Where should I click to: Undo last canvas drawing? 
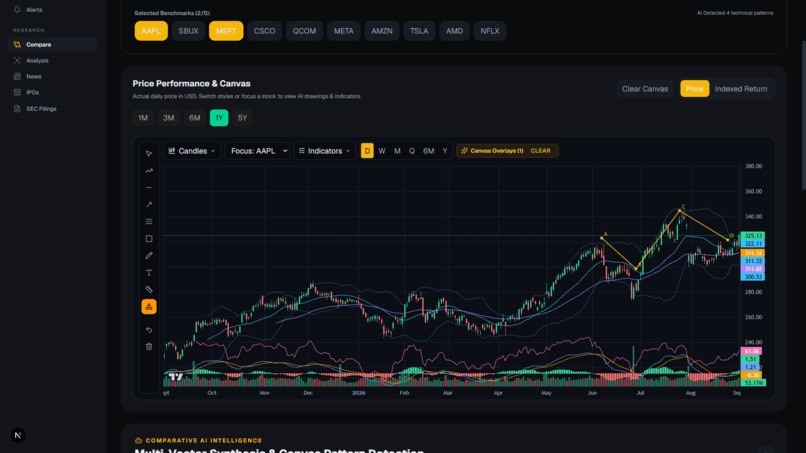(149, 330)
